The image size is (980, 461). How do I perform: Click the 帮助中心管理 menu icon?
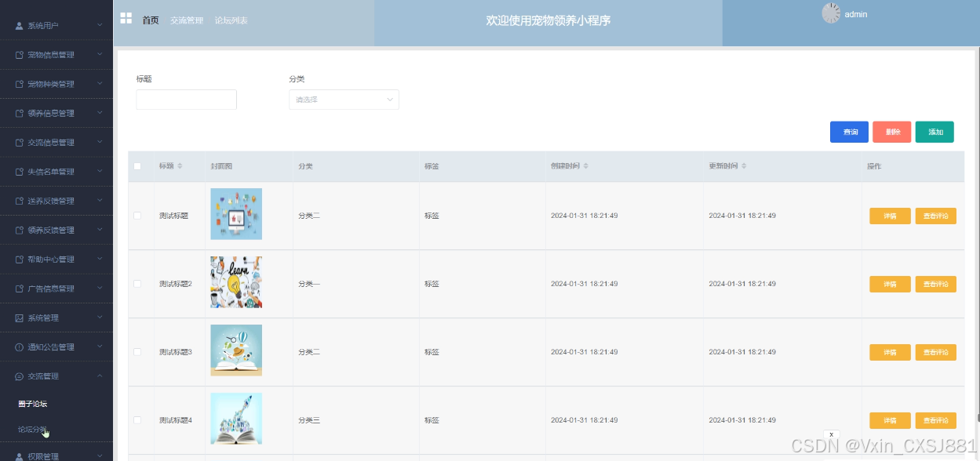(20, 260)
